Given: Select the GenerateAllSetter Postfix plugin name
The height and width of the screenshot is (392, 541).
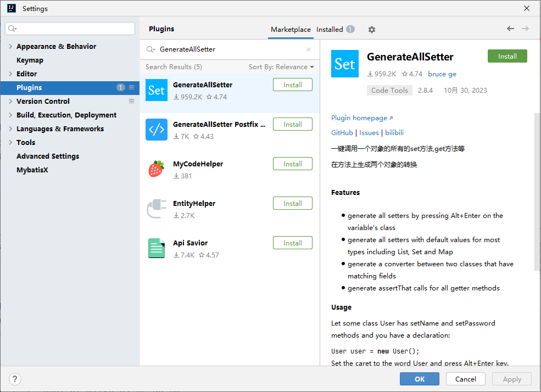Looking at the screenshot, I should (x=219, y=125).
